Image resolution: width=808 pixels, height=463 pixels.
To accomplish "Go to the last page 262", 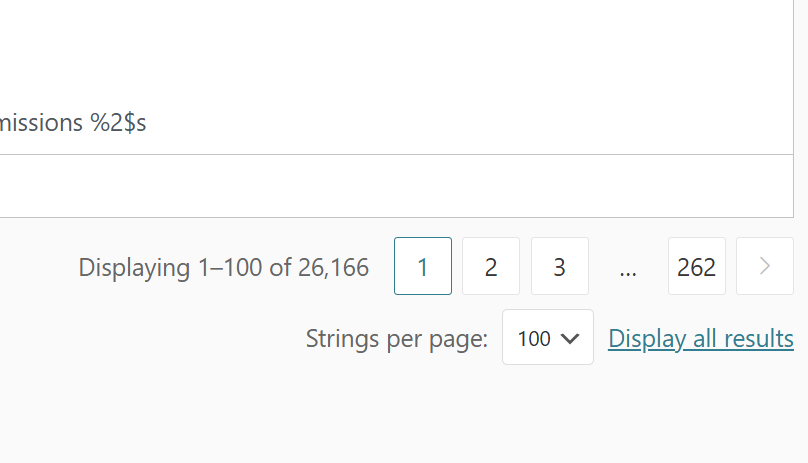I will tap(697, 266).
